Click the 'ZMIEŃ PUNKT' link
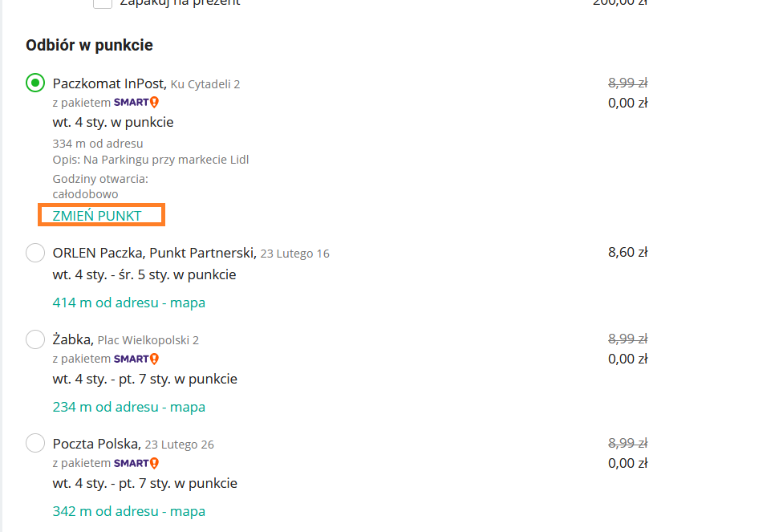This screenshot has width=779, height=532. (x=97, y=215)
